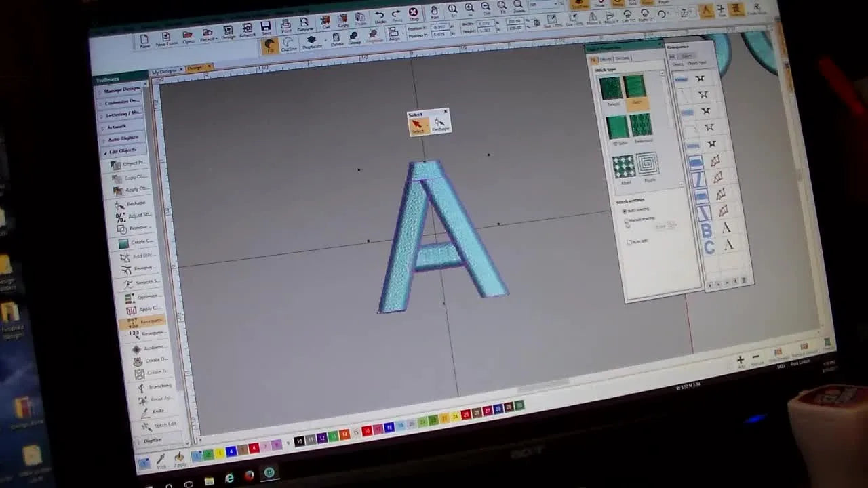Click the Group objects icon
This screenshot has width=868, height=488.
coord(355,39)
